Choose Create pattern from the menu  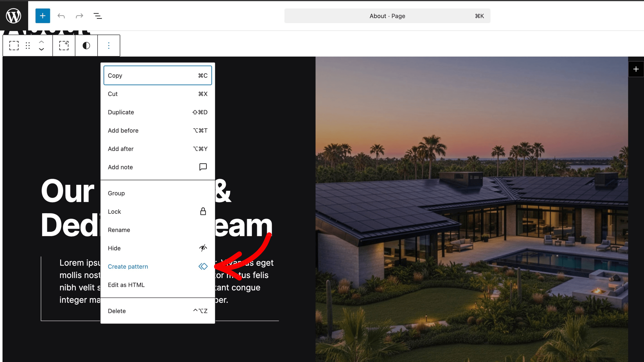pos(157,266)
